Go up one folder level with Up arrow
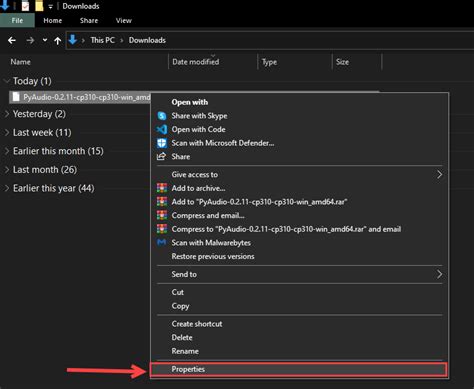The height and width of the screenshot is (389, 474). click(58, 41)
